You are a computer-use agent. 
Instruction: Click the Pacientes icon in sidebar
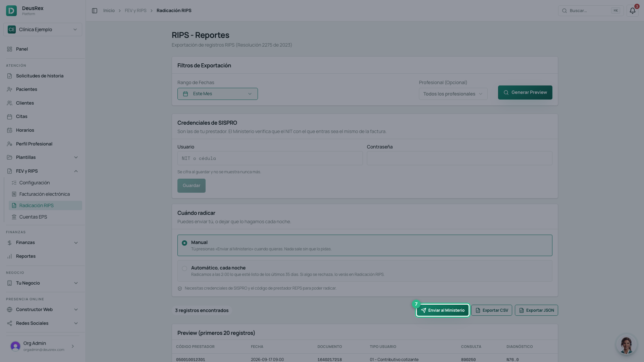click(9, 89)
